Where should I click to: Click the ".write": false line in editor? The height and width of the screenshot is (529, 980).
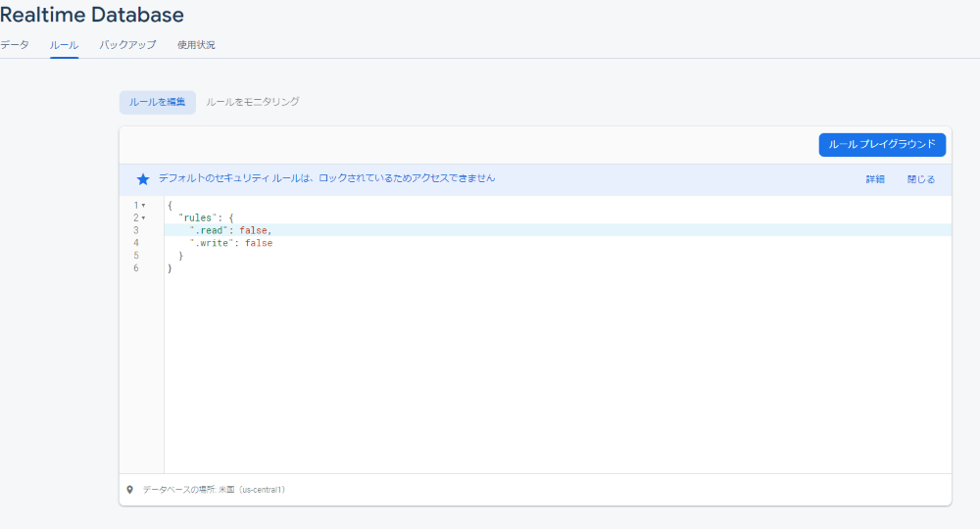[x=230, y=243]
